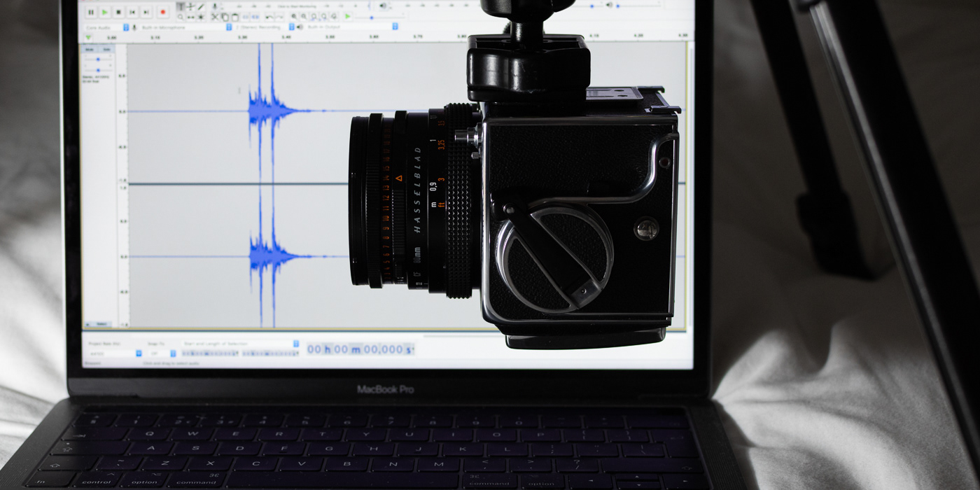Click the recording meter microphone icon

tap(215, 6)
